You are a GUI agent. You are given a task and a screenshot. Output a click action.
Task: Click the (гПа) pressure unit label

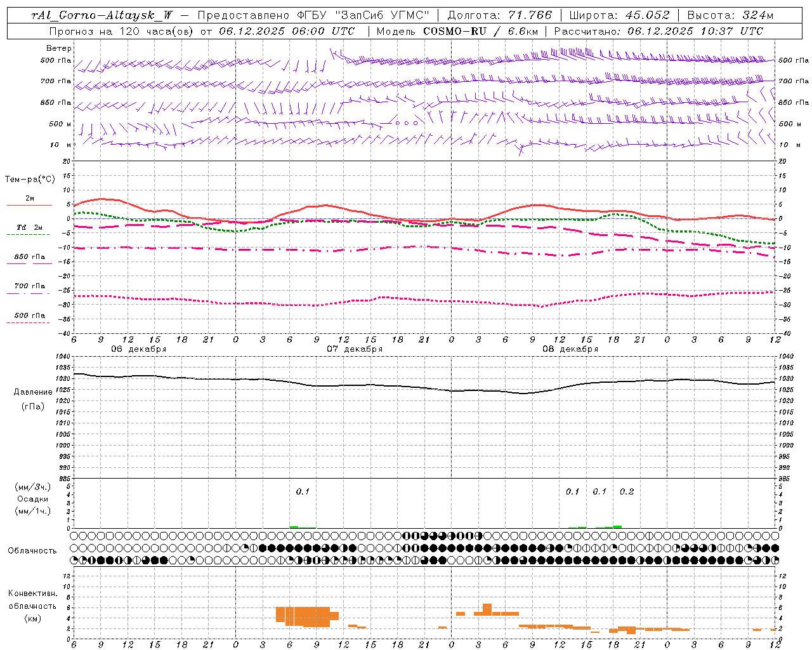[x=32, y=406]
